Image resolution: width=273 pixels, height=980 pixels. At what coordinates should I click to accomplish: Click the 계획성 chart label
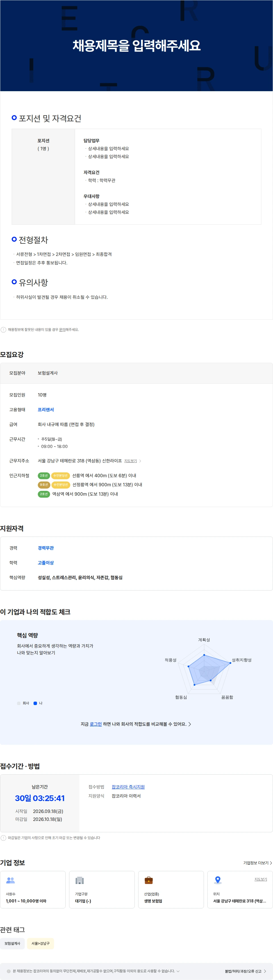[x=204, y=640]
